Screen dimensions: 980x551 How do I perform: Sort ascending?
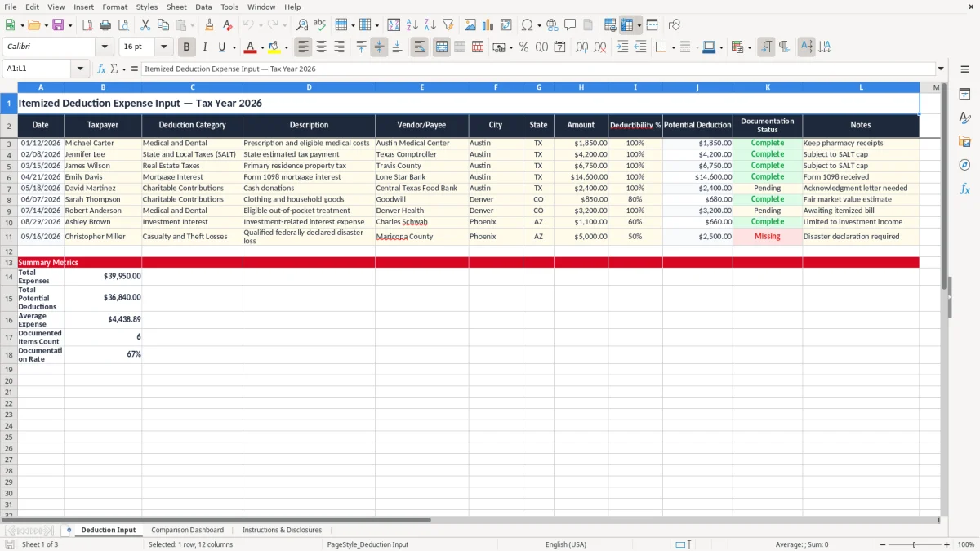click(x=412, y=25)
